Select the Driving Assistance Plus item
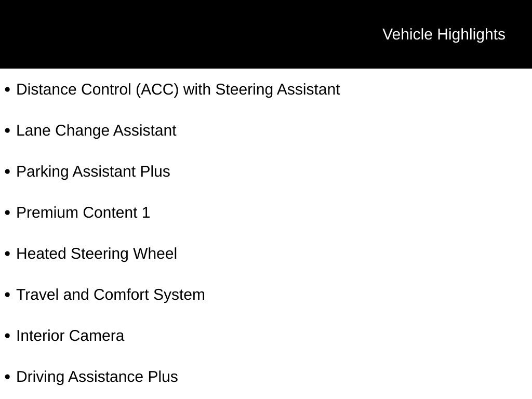Screen dimensions: 532x399 97,377
